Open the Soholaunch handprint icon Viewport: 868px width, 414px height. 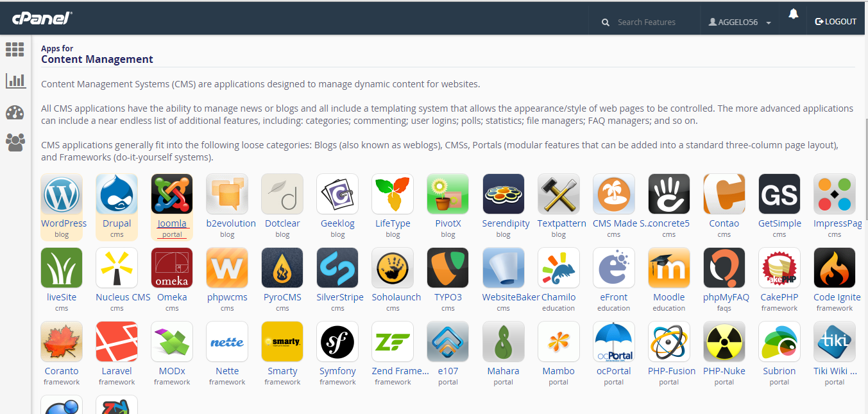[x=393, y=268]
